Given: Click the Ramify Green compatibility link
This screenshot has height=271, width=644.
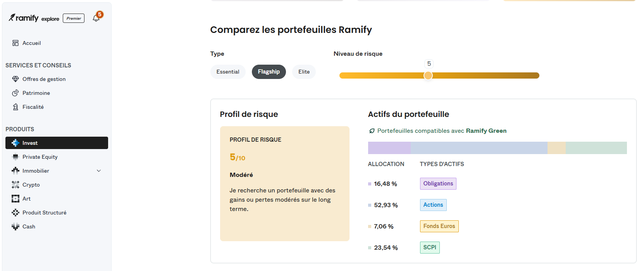Looking at the screenshot, I should click(x=486, y=130).
